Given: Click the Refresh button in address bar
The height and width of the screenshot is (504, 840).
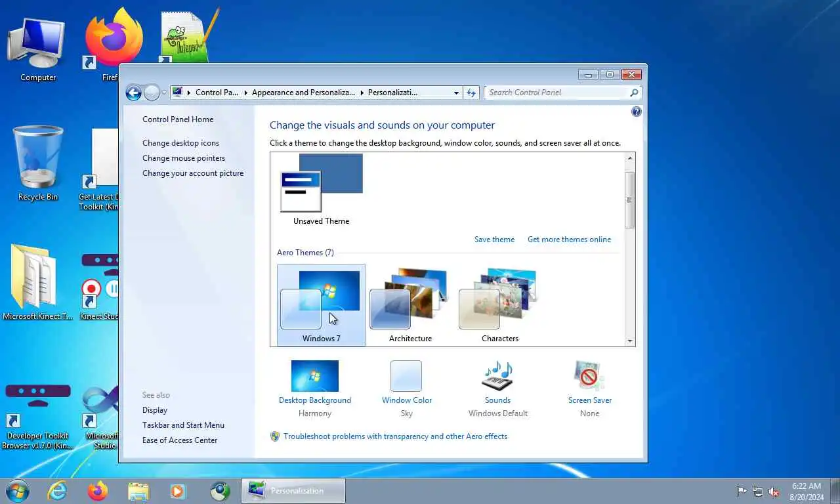Looking at the screenshot, I should [471, 93].
